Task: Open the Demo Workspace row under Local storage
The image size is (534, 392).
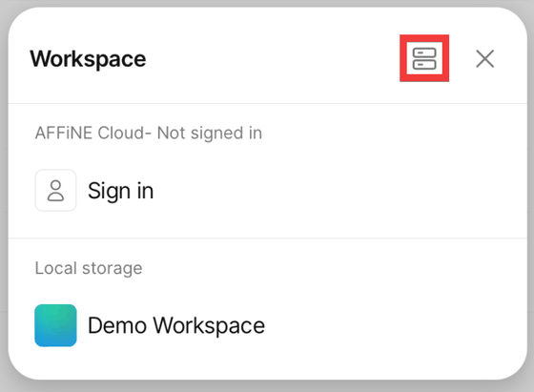Action: click(268, 325)
